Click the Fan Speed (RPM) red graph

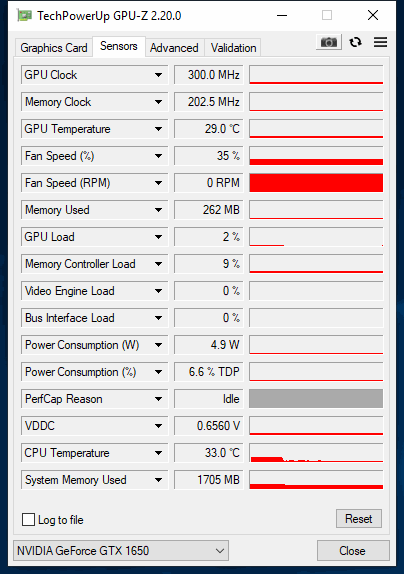click(316, 183)
